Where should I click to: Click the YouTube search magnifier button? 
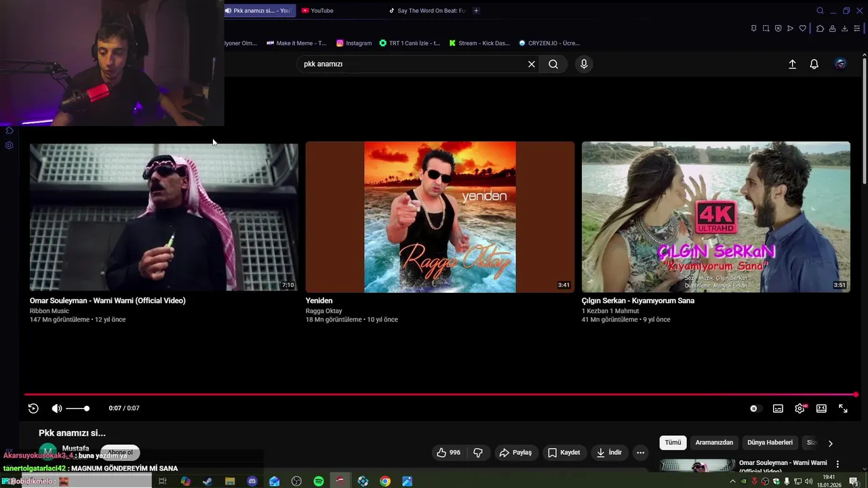pyautogui.click(x=553, y=64)
